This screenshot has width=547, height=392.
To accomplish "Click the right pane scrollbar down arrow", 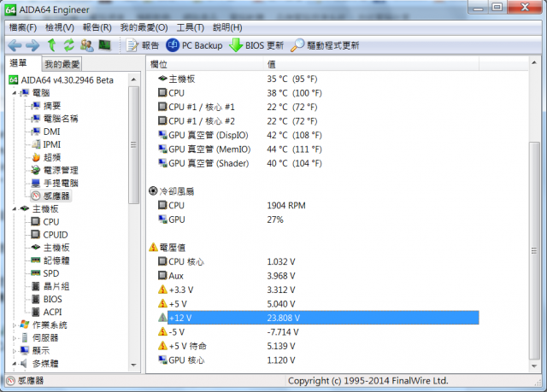I will pyautogui.click(x=534, y=366).
